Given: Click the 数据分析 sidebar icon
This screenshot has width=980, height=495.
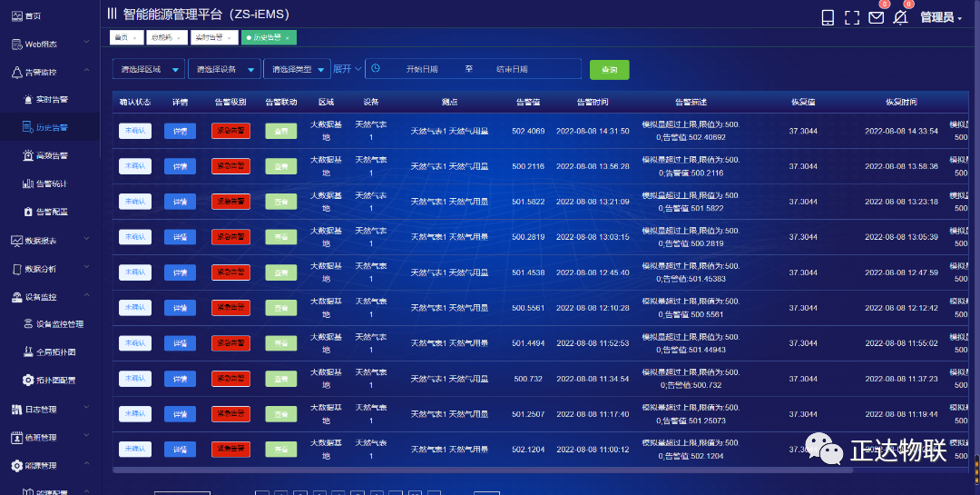Looking at the screenshot, I should (x=17, y=269).
